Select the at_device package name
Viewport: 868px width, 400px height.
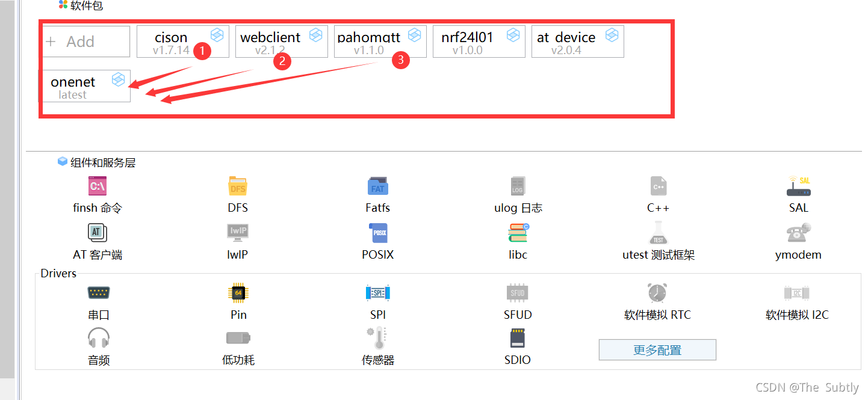[566, 37]
